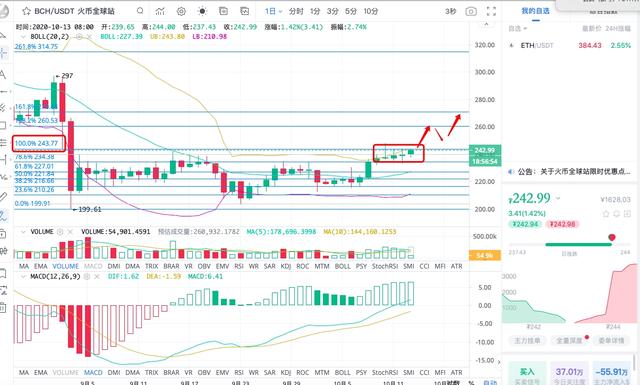This screenshot has height=385, width=640.
Task: Click the red ₮242.98 ask price tag
Action: (x=562, y=224)
